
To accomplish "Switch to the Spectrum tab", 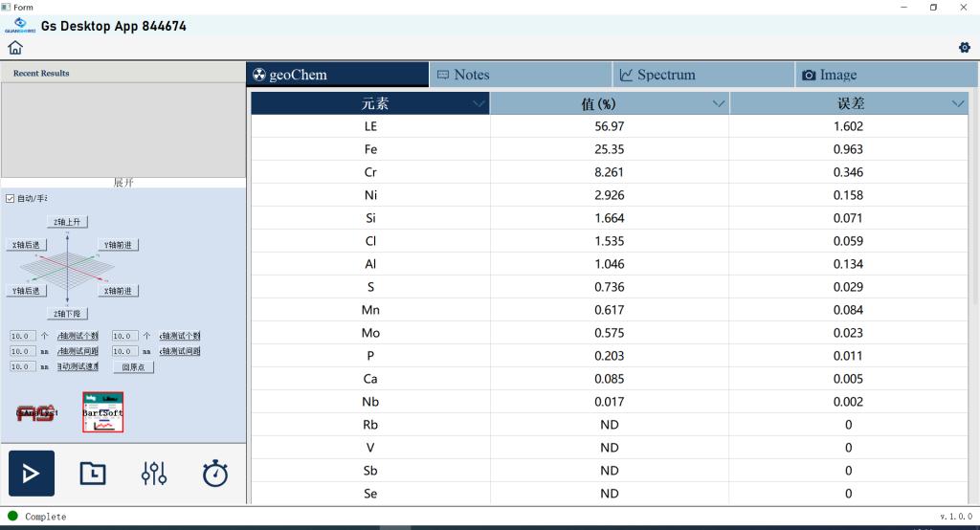I will click(x=703, y=75).
